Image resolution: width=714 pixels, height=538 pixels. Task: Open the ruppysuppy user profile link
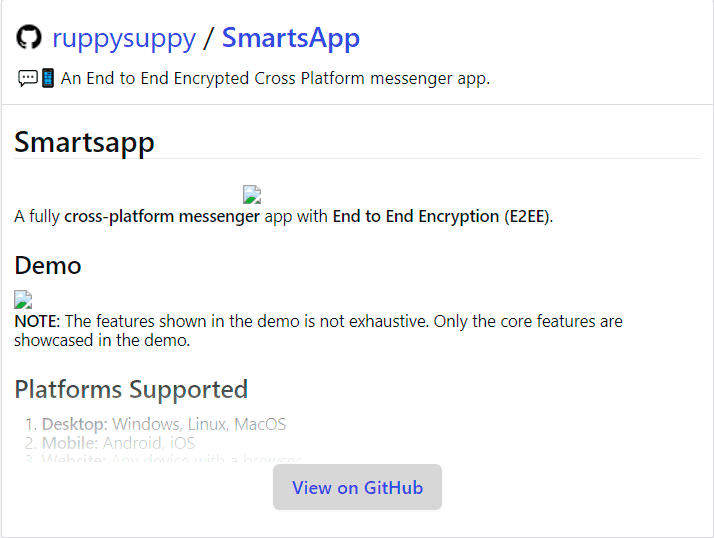pyautogui.click(x=124, y=38)
